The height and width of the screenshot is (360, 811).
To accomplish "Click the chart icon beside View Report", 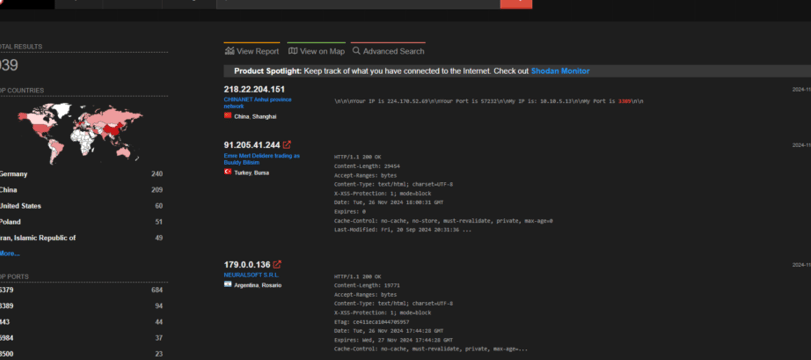I will tap(229, 51).
